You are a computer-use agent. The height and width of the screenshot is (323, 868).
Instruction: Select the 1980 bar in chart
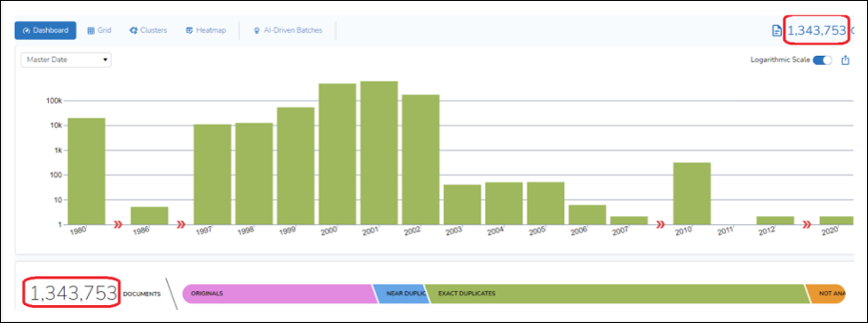point(86,171)
